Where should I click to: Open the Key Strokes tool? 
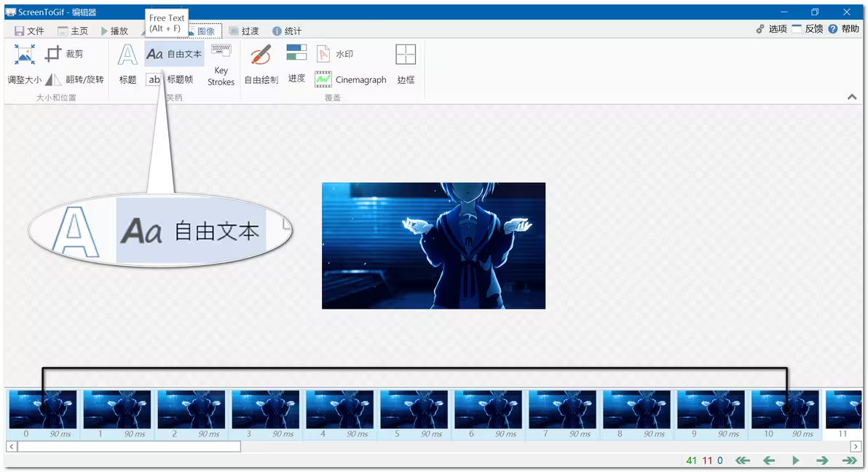click(221, 65)
